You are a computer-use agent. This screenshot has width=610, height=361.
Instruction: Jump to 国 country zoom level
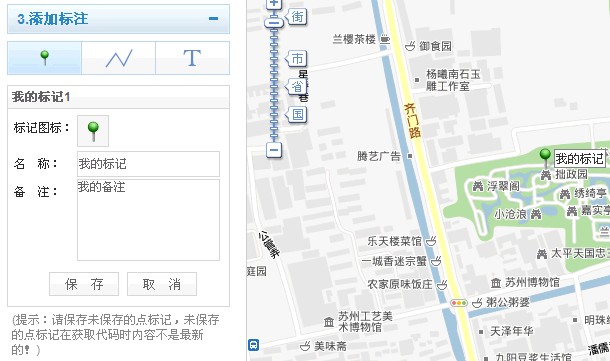tap(296, 114)
